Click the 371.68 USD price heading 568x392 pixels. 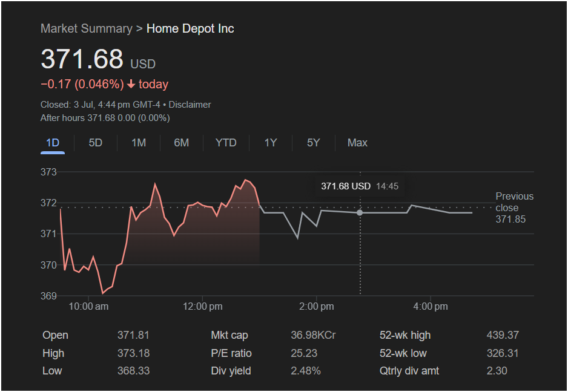tap(98, 59)
